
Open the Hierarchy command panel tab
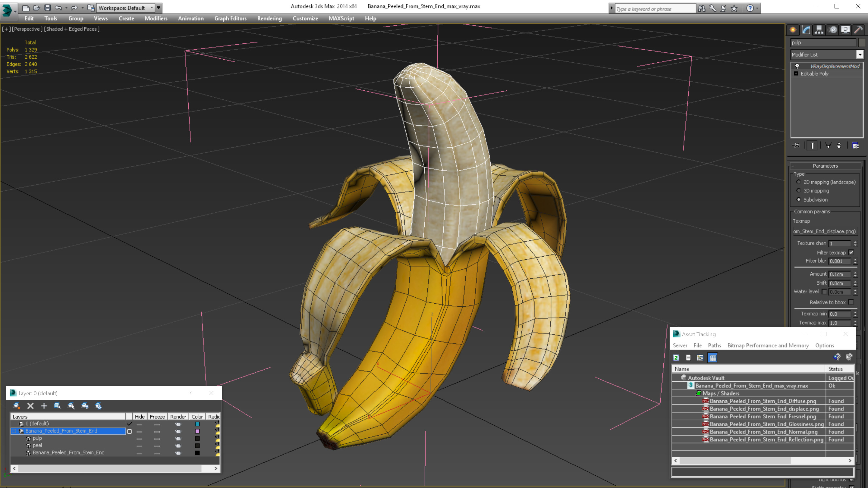click(x=819, y=30)
